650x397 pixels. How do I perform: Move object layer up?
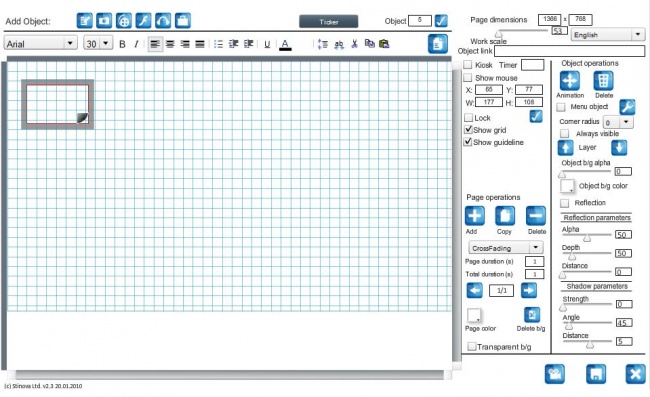565,148
